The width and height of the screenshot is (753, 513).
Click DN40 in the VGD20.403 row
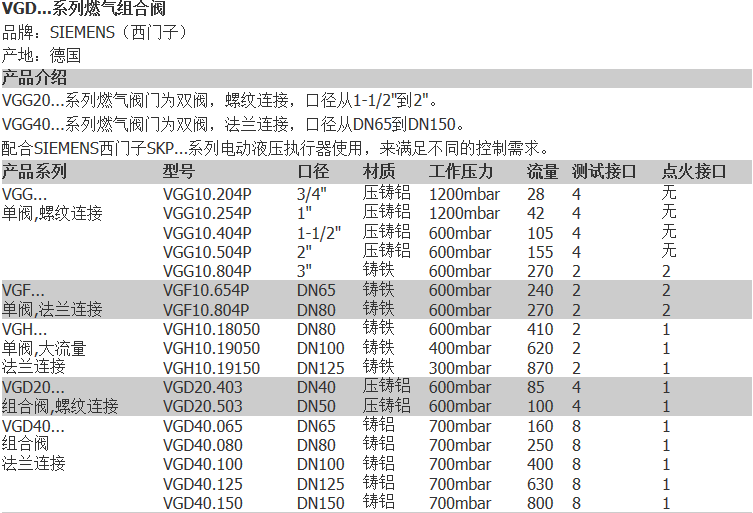(x=316, y=388)
